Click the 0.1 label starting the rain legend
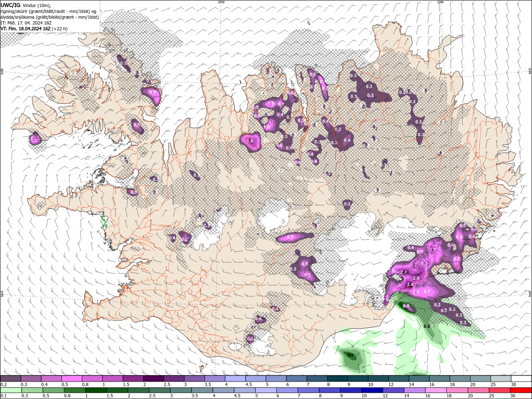Image resolution: width=532 pixels, height=399 pixels. [3, 396]
